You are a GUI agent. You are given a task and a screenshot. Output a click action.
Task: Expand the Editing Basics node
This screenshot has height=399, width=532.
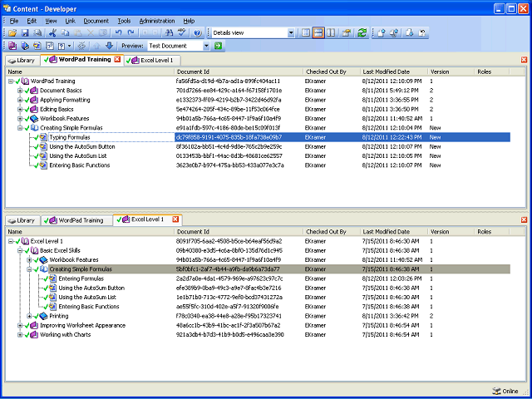[20, 109]
